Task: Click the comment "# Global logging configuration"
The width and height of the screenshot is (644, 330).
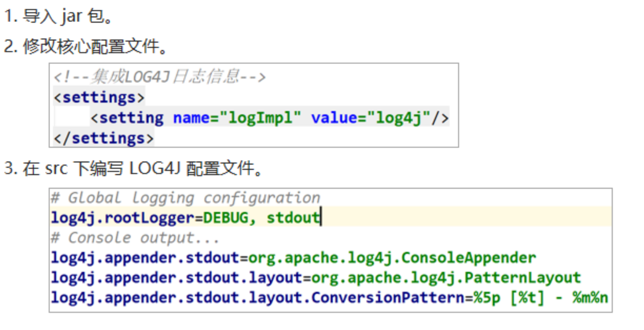Action: 186,198
